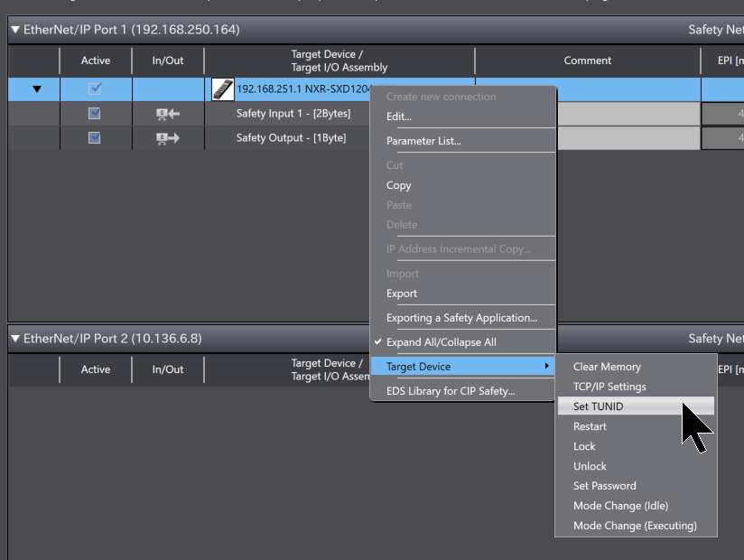Toggle the Active checkbox for 192.168.251.1 device row
Screen dimensions: 744x560
click(x=95, y=89)
